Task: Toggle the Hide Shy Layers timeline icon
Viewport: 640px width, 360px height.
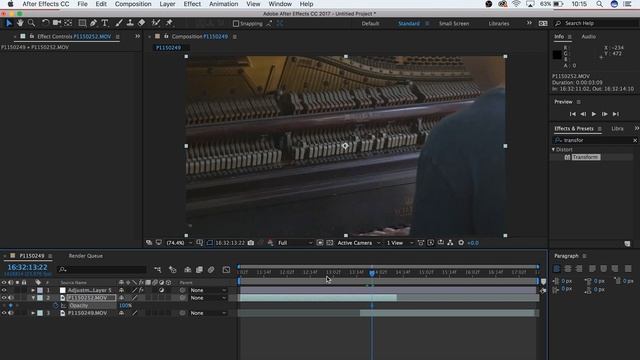Action: tap(187, 270)
